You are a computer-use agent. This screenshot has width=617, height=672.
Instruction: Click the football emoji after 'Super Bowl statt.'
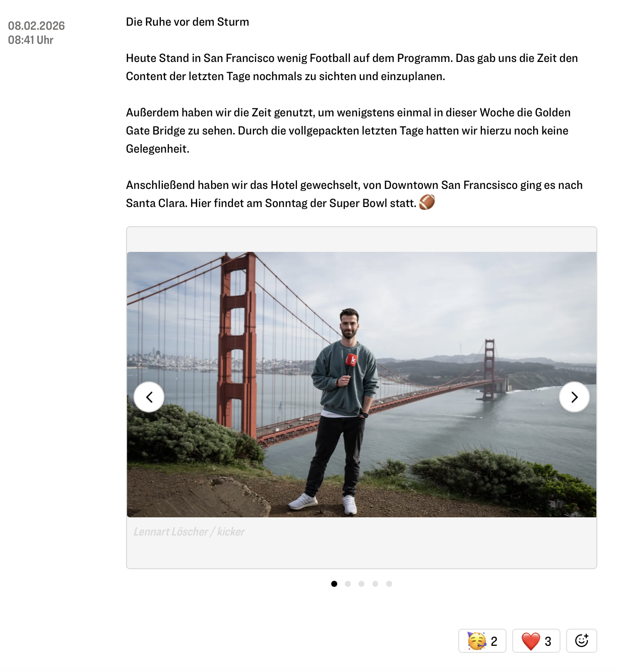[x=427, y=203]
